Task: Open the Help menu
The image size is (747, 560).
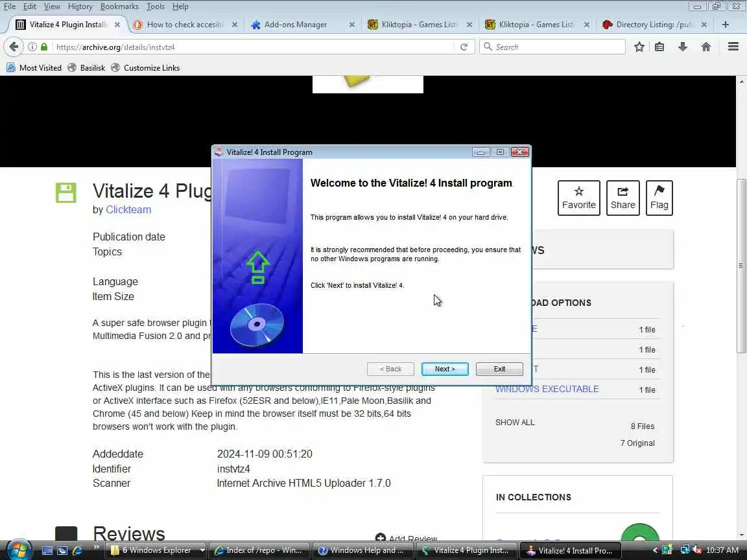Action: pyautogui.click(x=180, y=6)
